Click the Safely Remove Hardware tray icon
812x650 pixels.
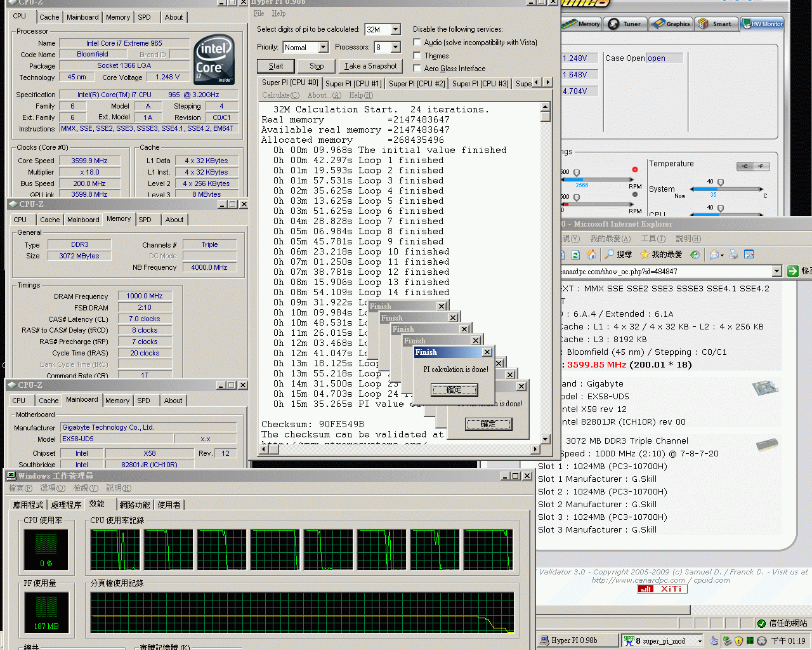pyautogui.click(x=727, y=641)
